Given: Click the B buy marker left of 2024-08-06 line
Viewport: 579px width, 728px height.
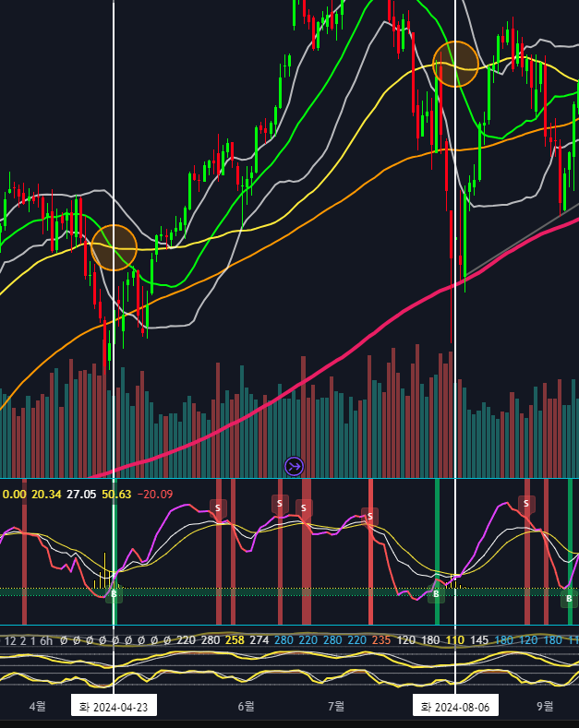Looking at the screenshot, I should tap(436, 594).
